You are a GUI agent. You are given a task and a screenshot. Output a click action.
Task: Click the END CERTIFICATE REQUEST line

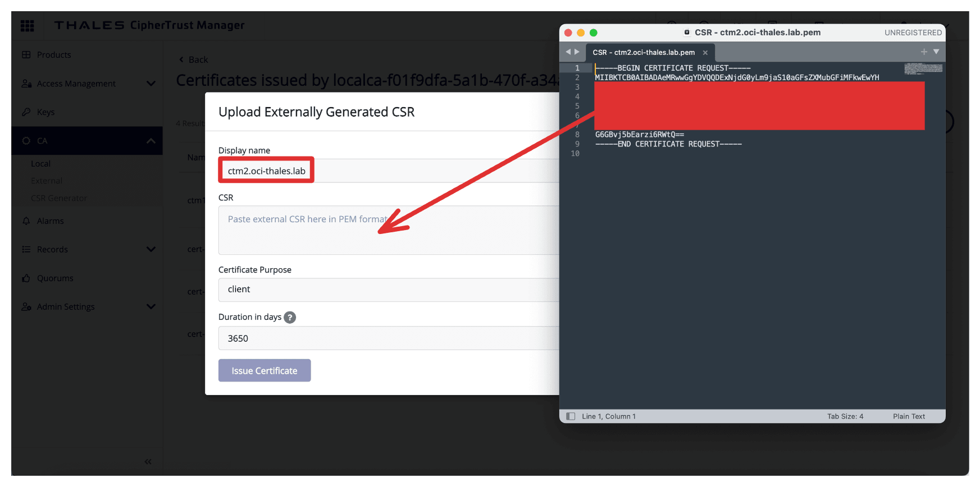click(668, 144)
